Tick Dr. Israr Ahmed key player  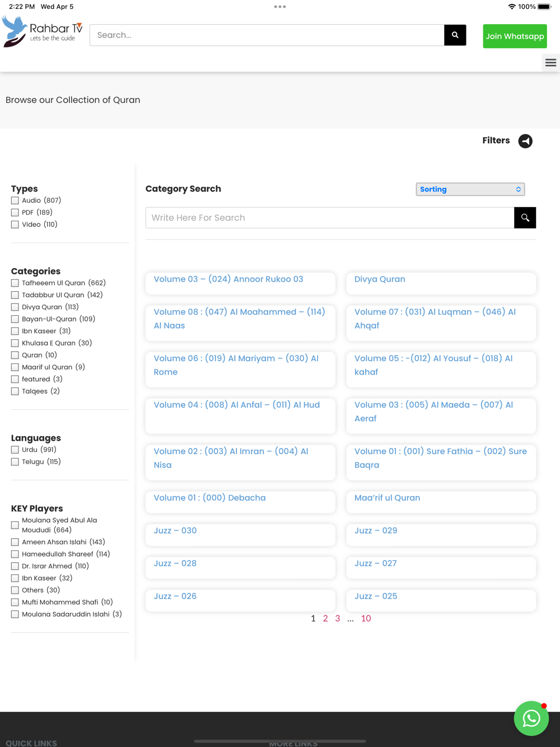tap(15, 566)
